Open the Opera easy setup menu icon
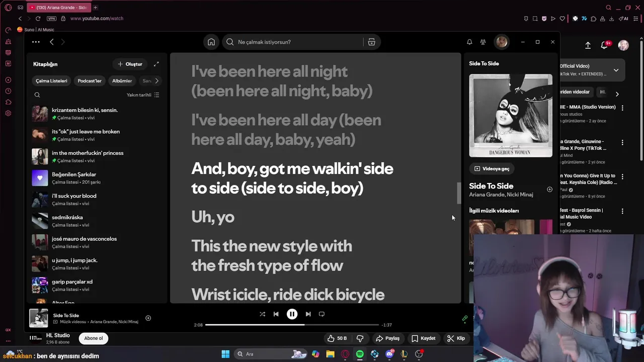Image resolution: width=644 pixels, height=362 pixels. coord(636,19)
